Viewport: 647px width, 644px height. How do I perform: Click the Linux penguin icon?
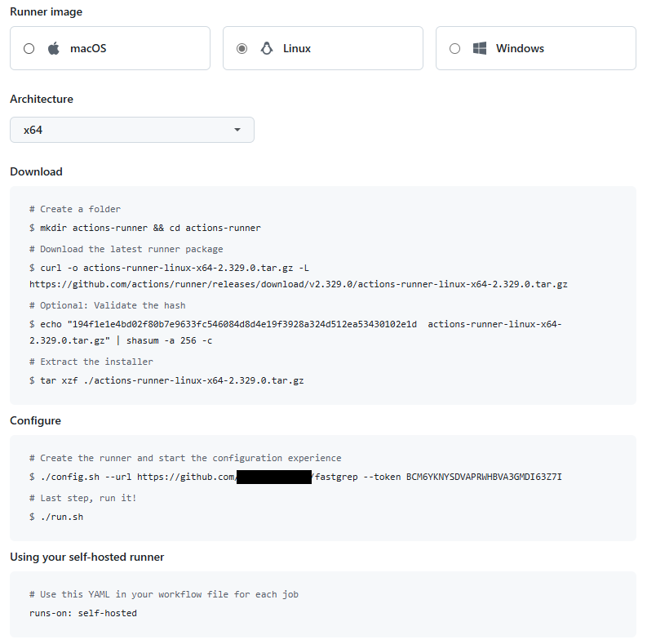267,48
